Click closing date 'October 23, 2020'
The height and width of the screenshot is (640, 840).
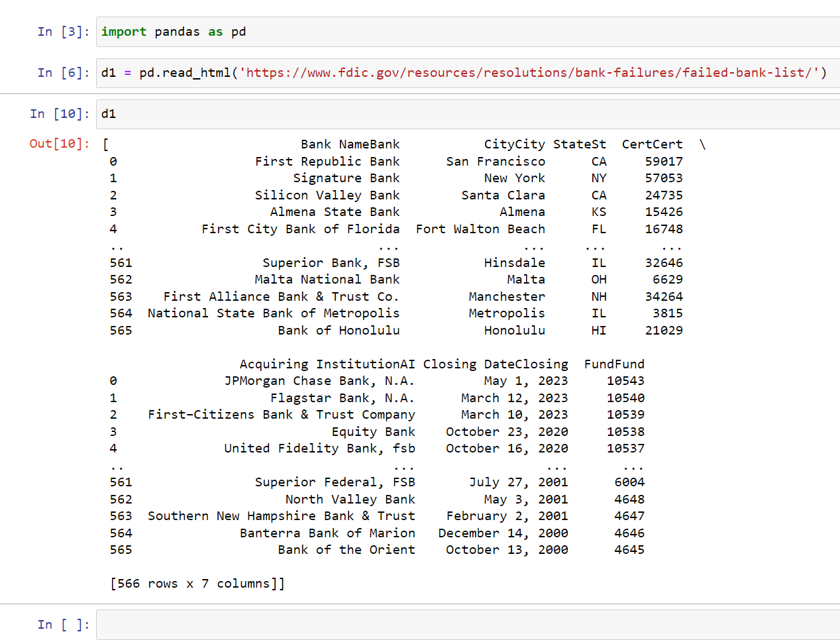pos(507,432)
